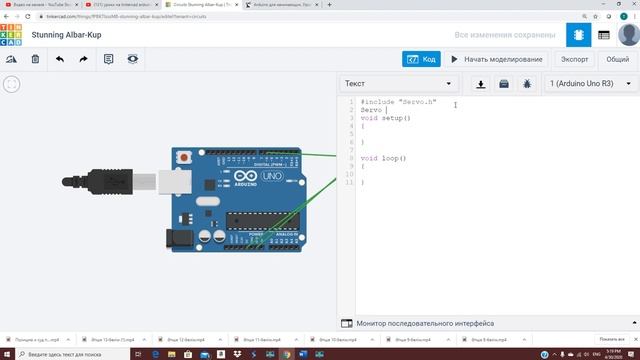Close the downloads bar

[x=635, y=339]
